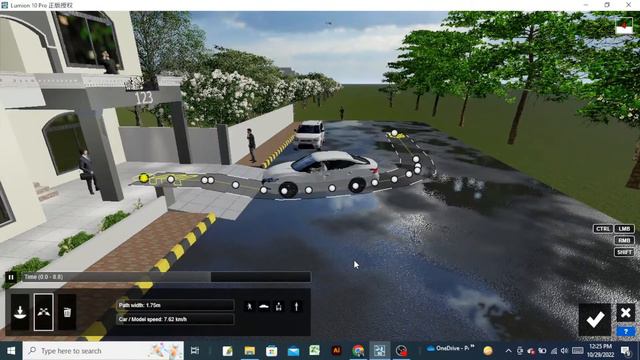The width and height of the screenshot is (640, 360).
Task: Open Adobe Illustrator from the taskbar
Action: pyautogui.click(x=337, y=351)
